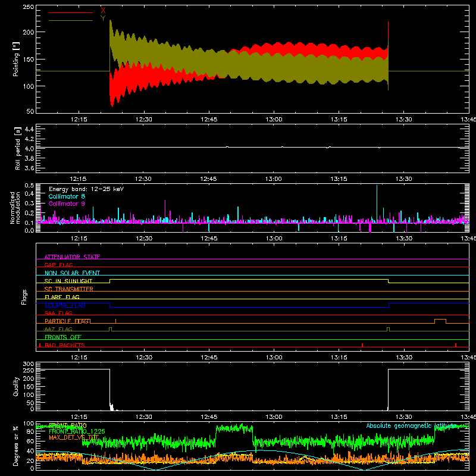Click the 12:30 tick label under Pointing plot
Screen dimensions: 476x476
coord(144,120)
